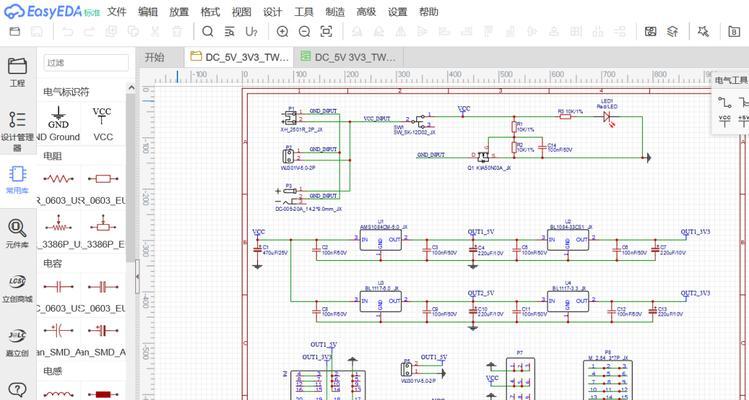The width and height of the screenshot is (749, 400).
Task: Switch to the DC_5V_3V3_TW schematic tab
Action: point(239,57)
